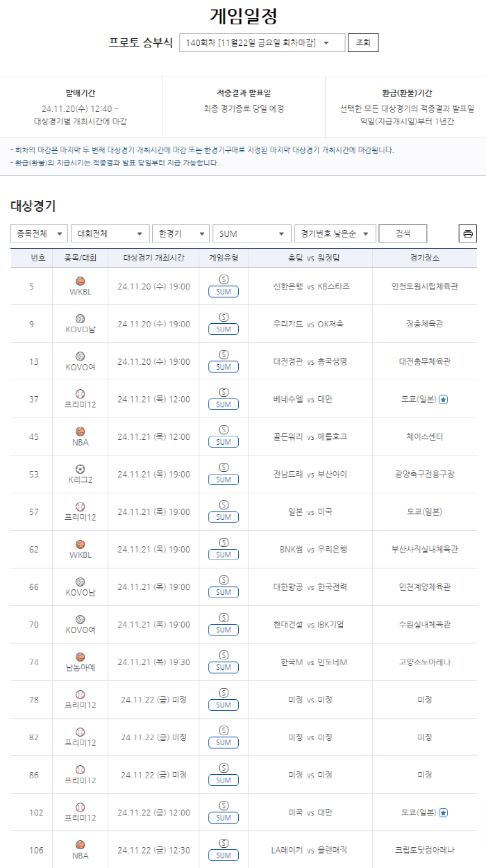Click the S circle icon in row 9

click(x=224, y=316)
